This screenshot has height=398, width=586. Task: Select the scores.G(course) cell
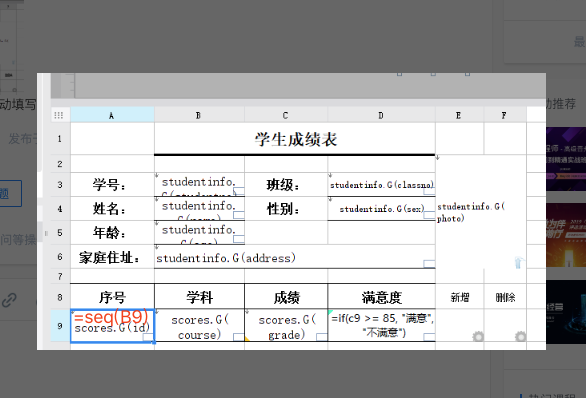pyautogui.click(x=199, y=326)
